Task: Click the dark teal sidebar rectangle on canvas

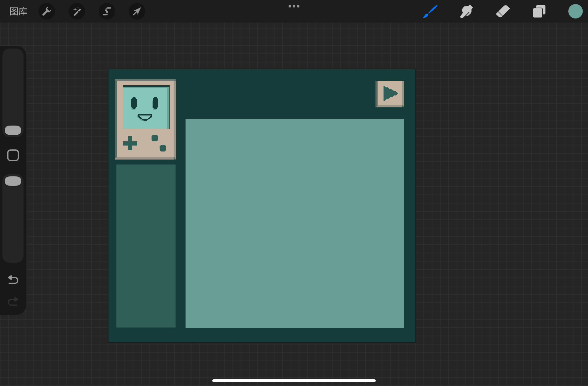Action: click(x=146, y=246)
